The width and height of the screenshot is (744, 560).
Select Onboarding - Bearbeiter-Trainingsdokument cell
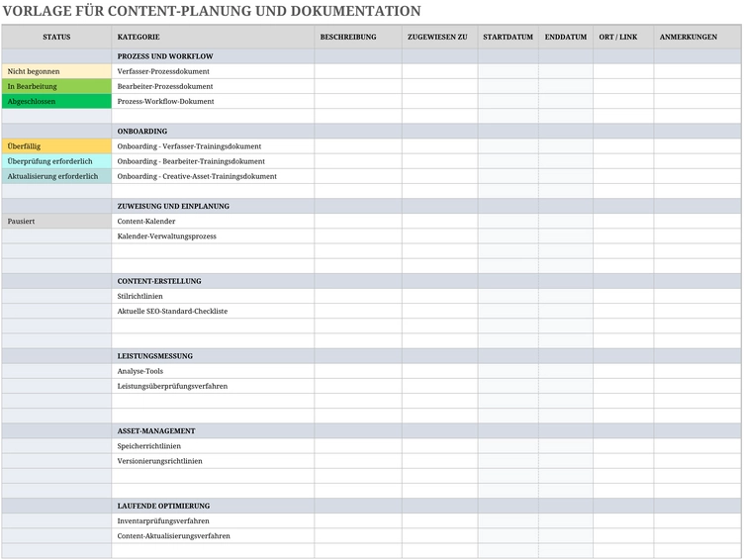point(213,161)
